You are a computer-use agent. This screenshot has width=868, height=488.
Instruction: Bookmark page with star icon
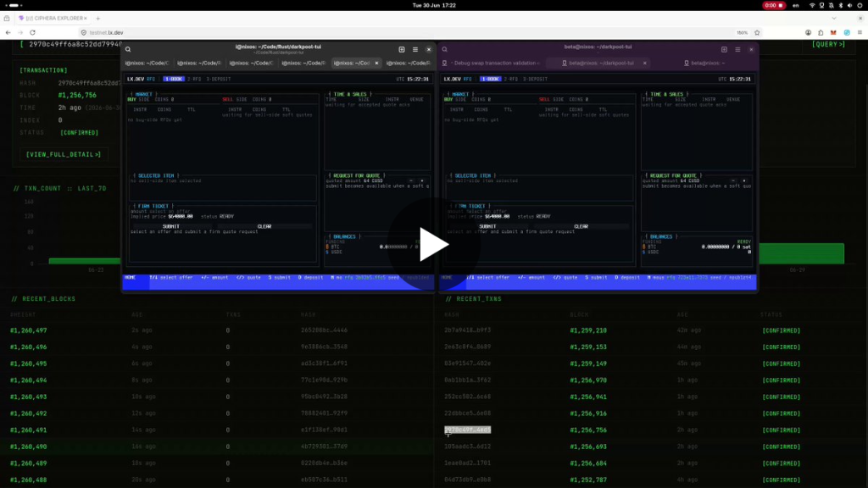(x=757, y=33)
